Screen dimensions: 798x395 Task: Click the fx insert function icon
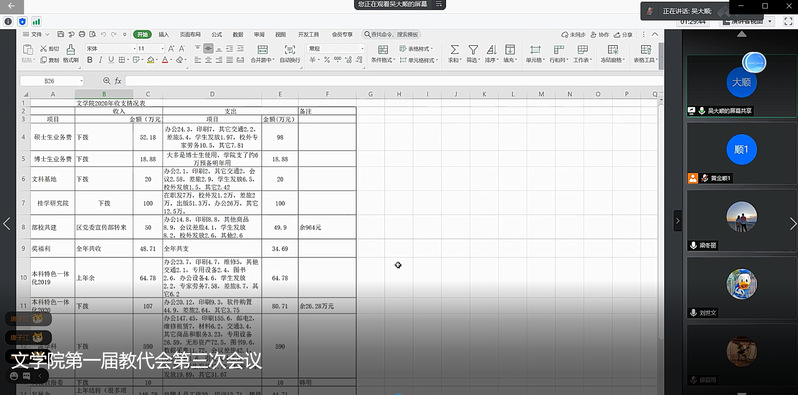(118, 81)
